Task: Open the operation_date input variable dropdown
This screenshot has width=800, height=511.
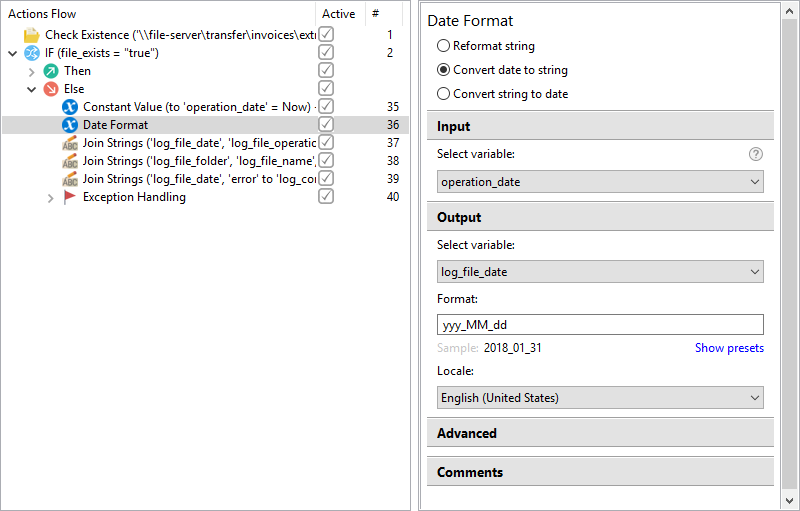Action: (600, 182)
